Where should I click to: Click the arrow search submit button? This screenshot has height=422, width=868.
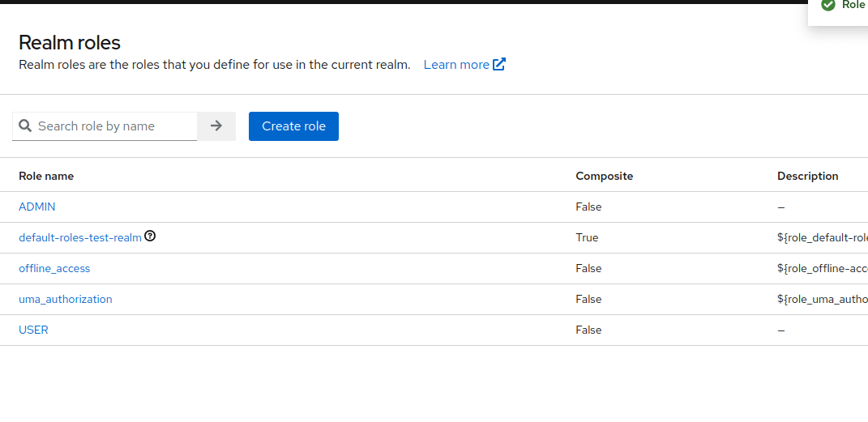(216, 126)
